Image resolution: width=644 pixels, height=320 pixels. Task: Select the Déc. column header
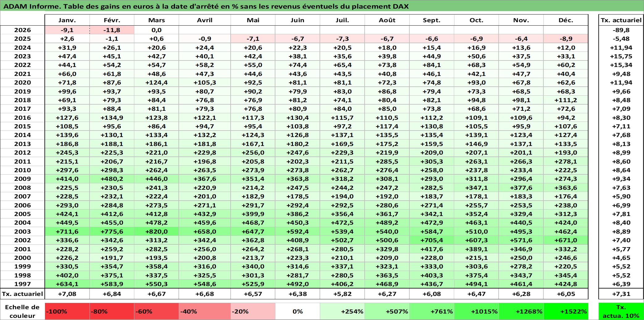pos(566,20)
